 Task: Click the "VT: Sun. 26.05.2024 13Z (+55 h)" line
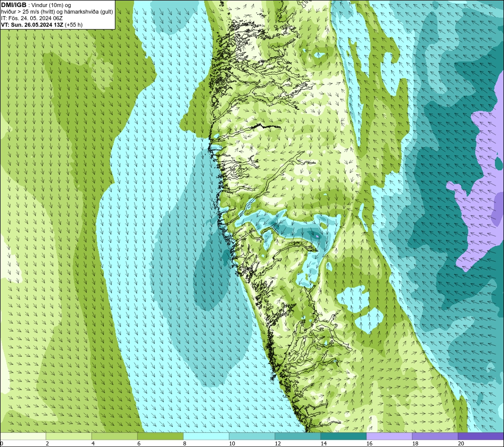[x=42, y=25]
